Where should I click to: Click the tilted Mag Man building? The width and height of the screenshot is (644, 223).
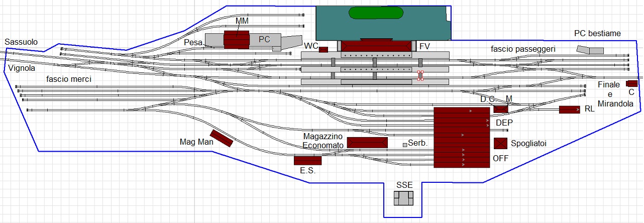coord(222,138)
